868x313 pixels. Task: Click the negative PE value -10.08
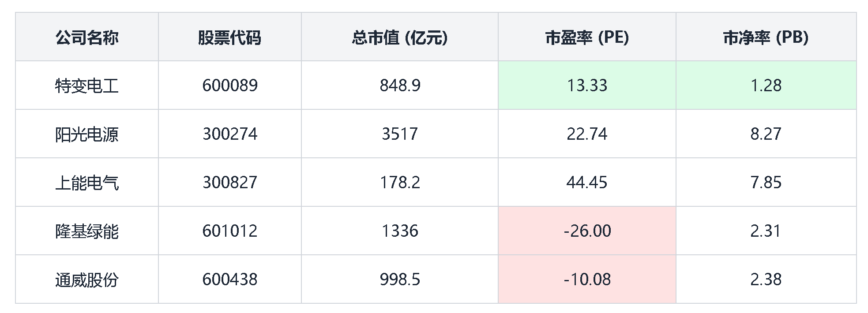pos(587,279)
